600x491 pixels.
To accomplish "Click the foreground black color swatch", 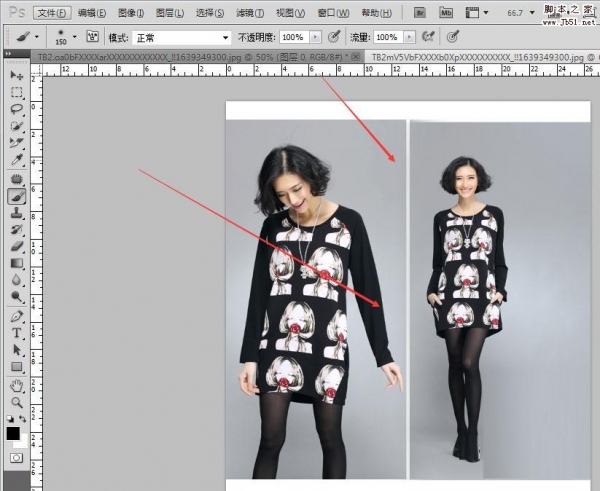I will [13, 434].
